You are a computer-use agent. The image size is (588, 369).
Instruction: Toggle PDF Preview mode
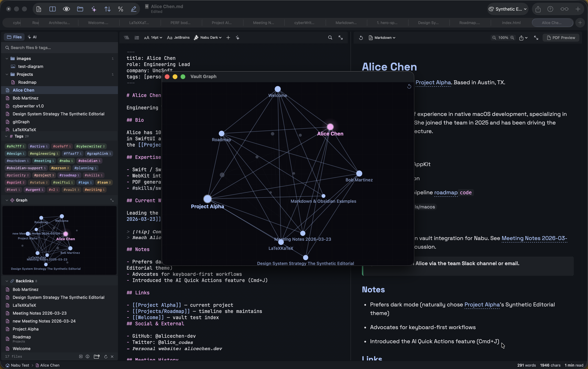pos(561,38)
